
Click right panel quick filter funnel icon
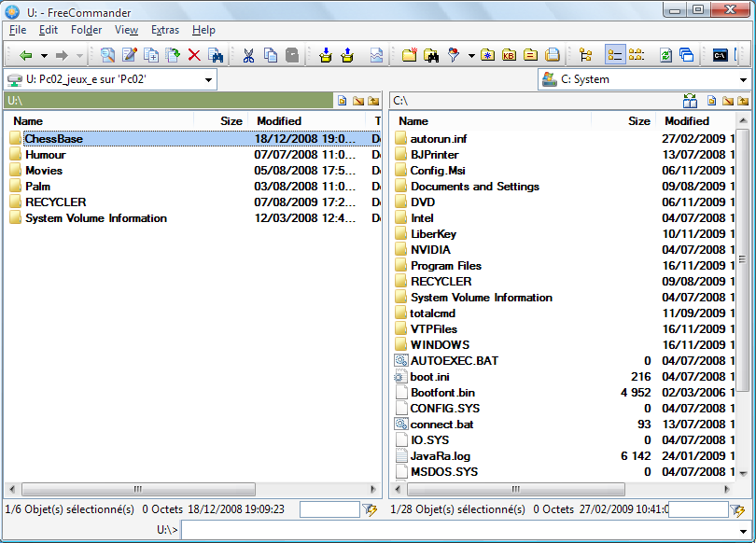tap(737, 509)
